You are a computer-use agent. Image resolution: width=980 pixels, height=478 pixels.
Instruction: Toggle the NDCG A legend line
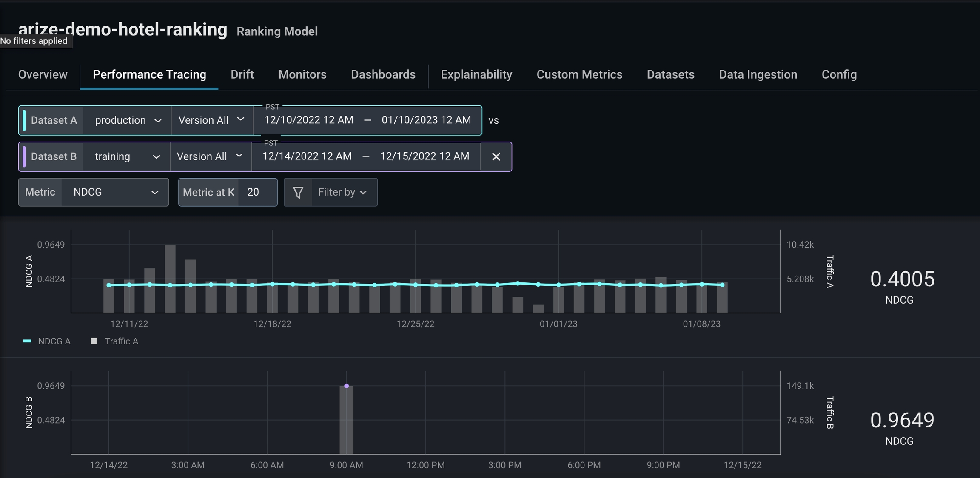click(27, 341)
